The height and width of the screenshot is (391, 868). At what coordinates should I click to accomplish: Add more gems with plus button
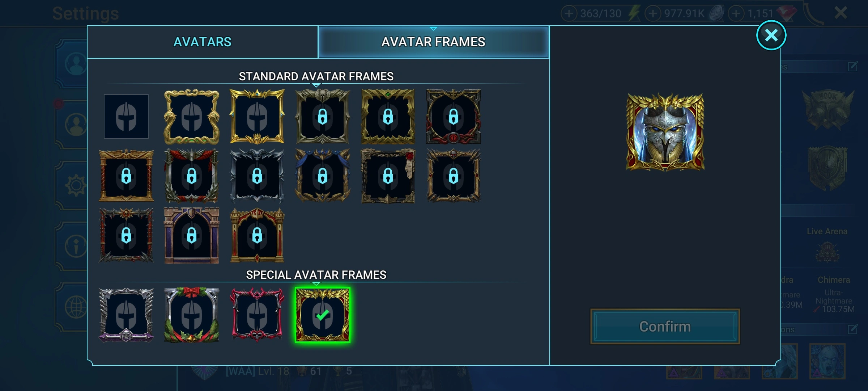click(x=736, y=14)
